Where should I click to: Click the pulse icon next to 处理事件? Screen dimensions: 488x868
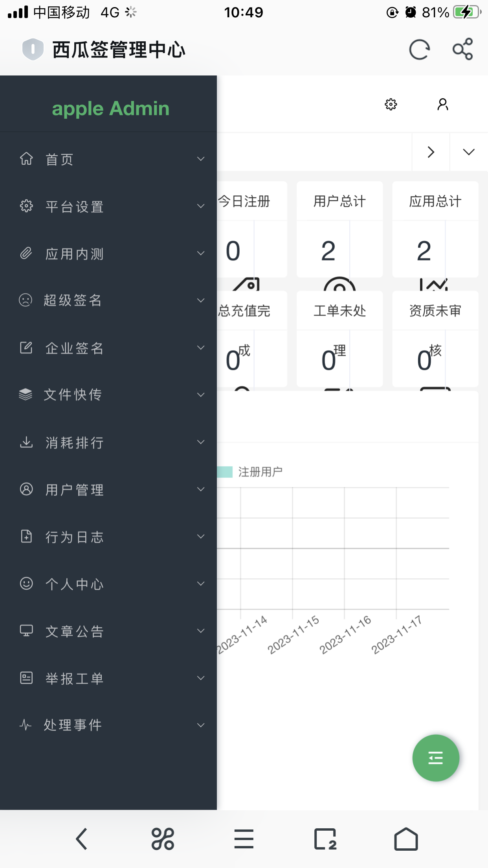pyautogui.click(x=26, y=725)
